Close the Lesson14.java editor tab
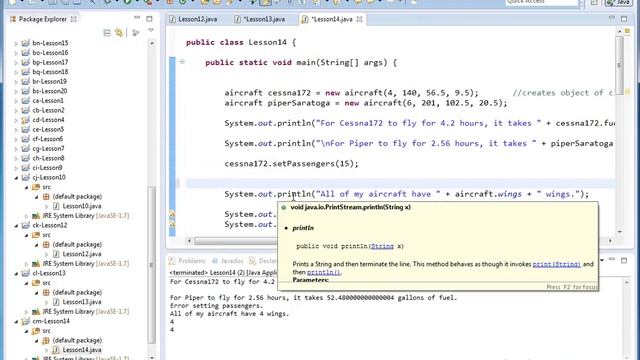The width and height of the screenshot is (640, 360). pos(359,19)
